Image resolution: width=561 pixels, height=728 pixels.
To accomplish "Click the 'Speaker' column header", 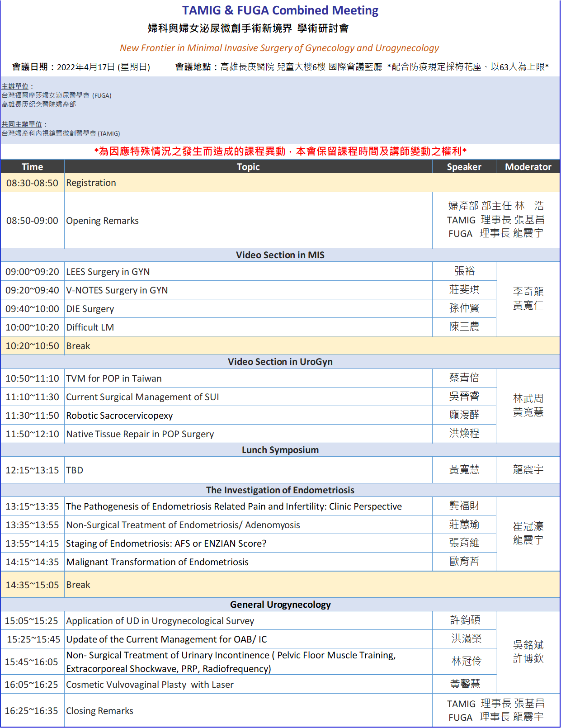I will (464, 167).
